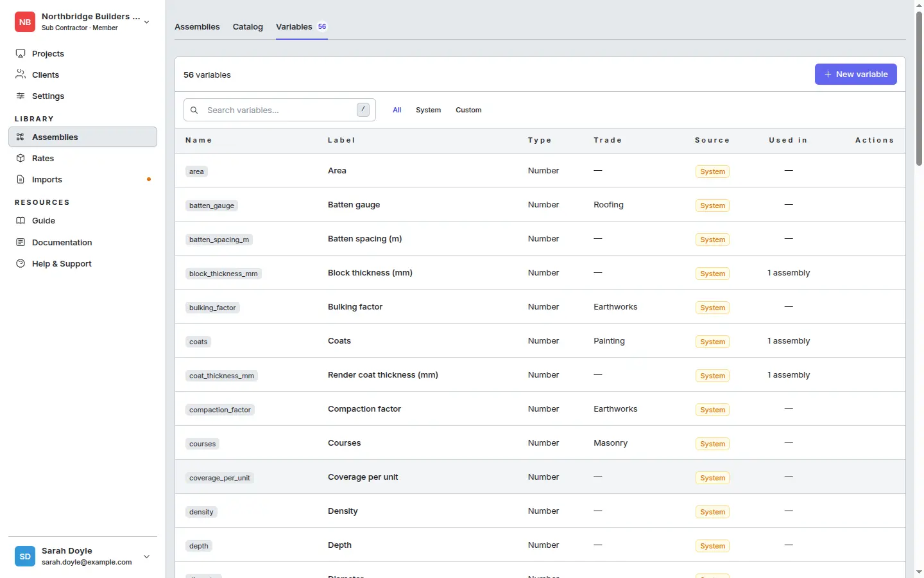Image resolution: width=924 pixels, height=578 pixels.
Task: Click the NB organization logo
Action: 25,22
